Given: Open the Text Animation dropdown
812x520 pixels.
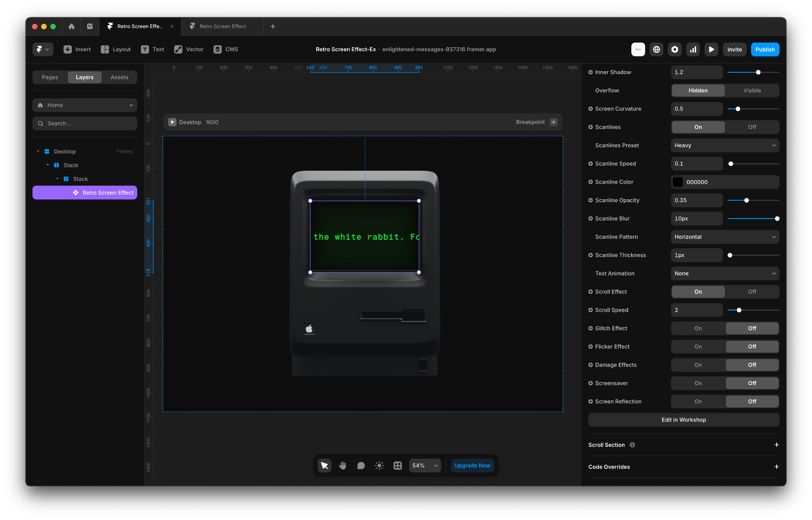Looking at the screenshot, I should 725,273.
